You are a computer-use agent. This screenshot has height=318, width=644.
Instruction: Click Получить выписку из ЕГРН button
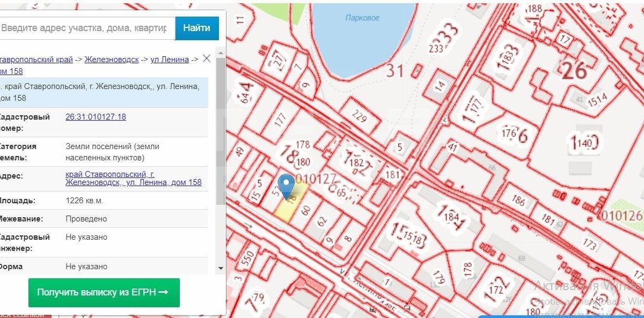[104, 292]
